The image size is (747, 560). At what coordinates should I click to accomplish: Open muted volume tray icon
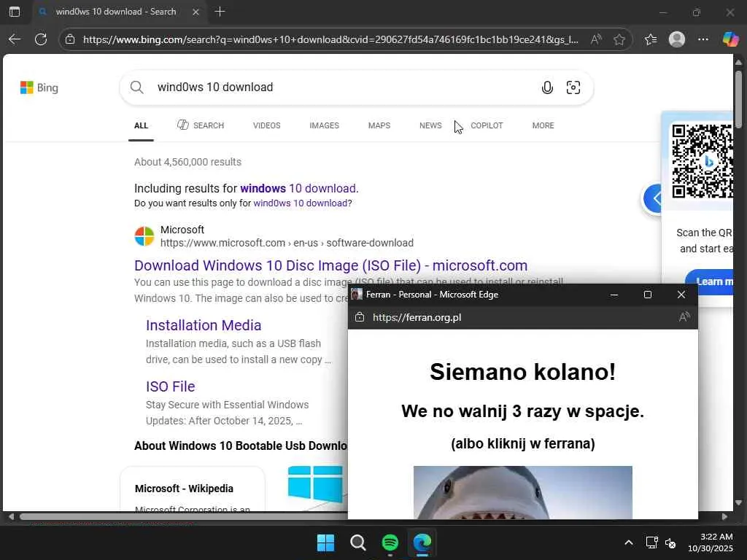[670, 542]
